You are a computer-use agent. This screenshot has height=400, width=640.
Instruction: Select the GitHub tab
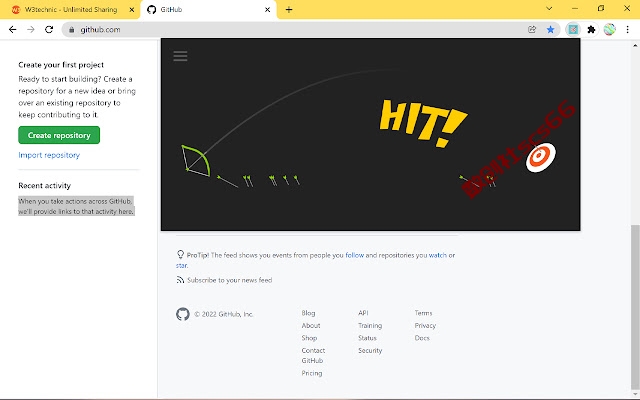pyautogui.click(x=208, y=9)
